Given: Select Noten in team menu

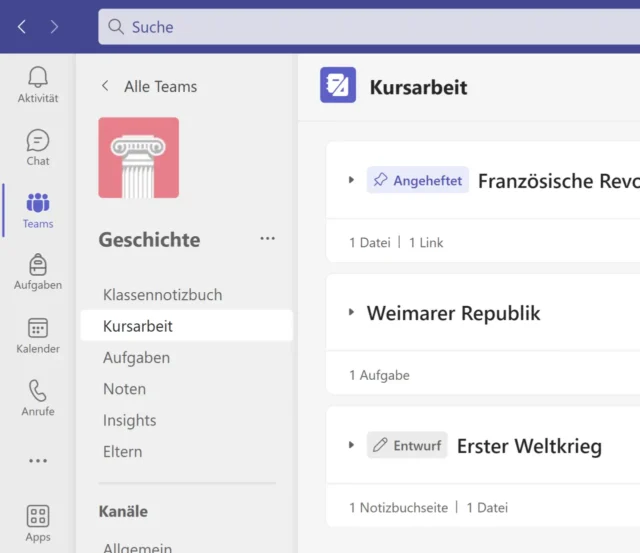Looking at the screenshot, I should [124, 389].
